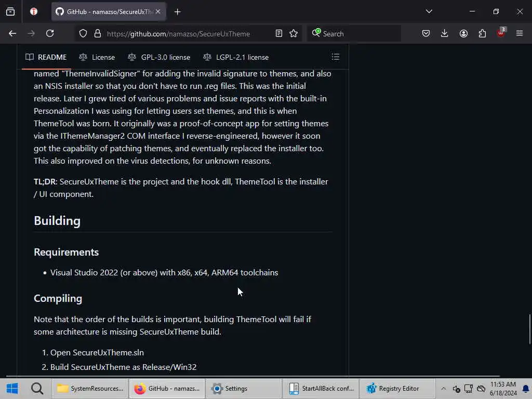Select the README tab

coord(46,57)
